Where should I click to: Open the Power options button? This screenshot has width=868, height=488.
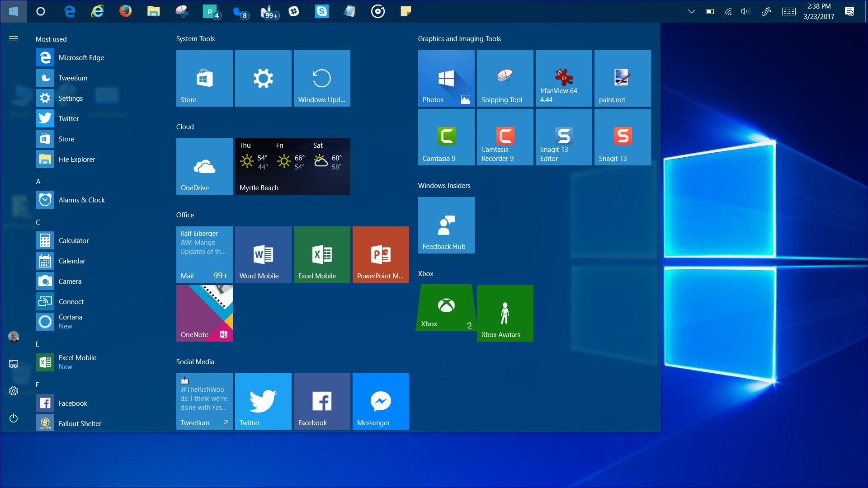pyautogui.click(x=14, y=418)
